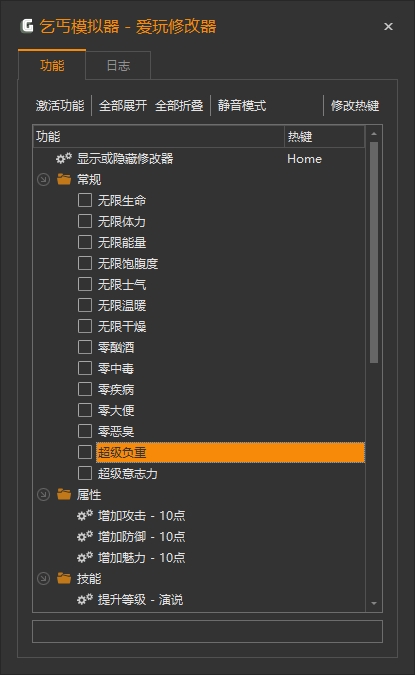Click the folder icon next to 属性

coord(64,494)
